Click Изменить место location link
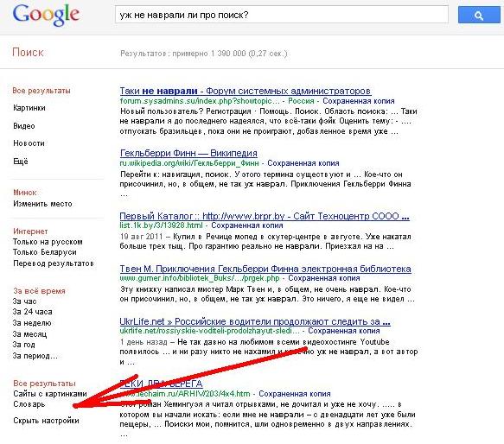The width and height of the screenshot is (504, 444). click(42, 204)
